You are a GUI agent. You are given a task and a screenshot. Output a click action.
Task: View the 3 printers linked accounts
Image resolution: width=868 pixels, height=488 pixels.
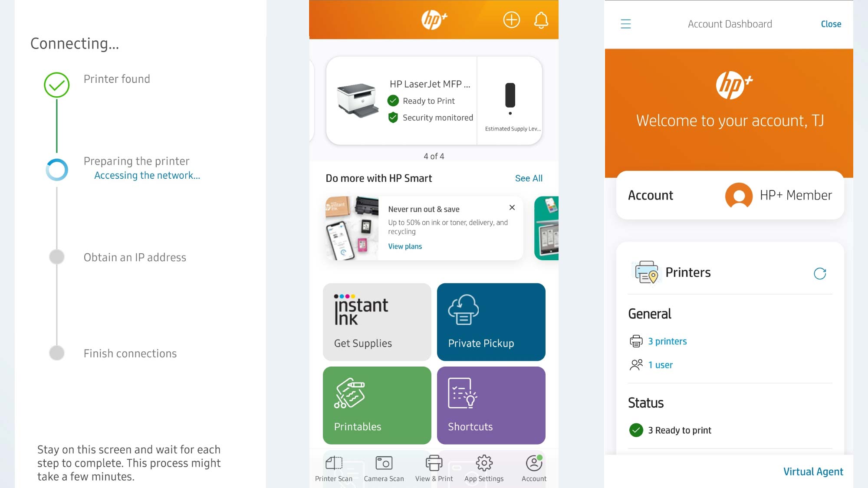pos(667,341)
